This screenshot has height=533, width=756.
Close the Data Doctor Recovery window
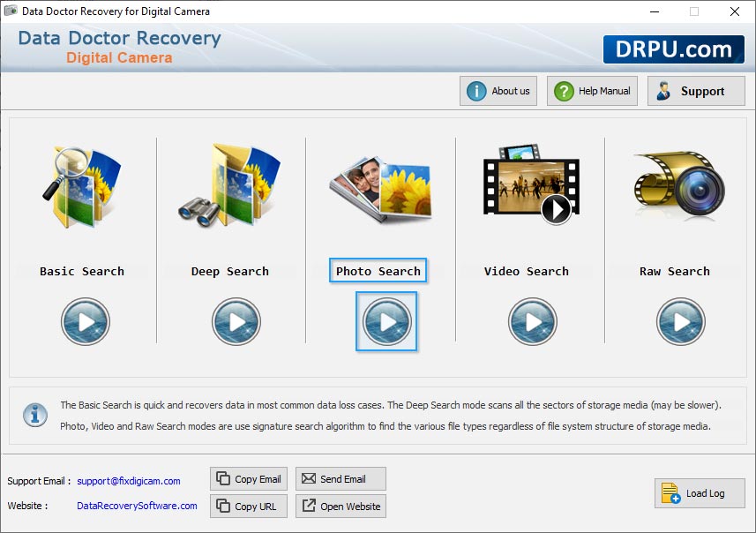click(734, 11)
